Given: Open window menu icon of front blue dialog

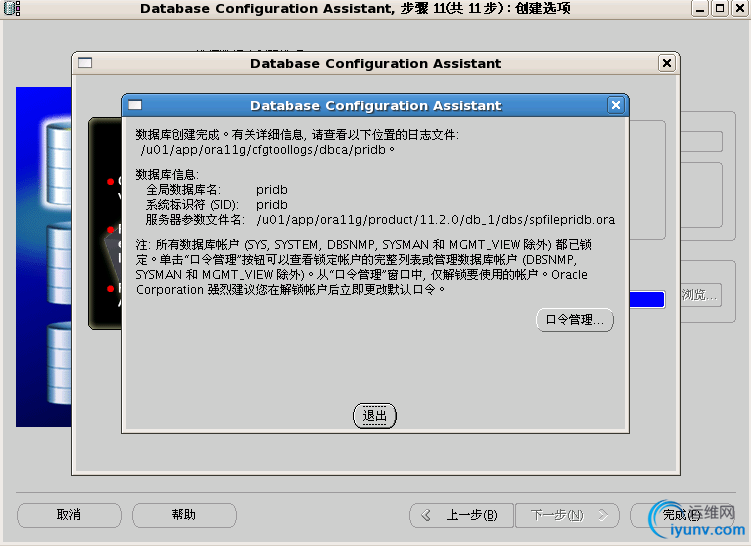Looking at the screenshot, I should [135, 105].
